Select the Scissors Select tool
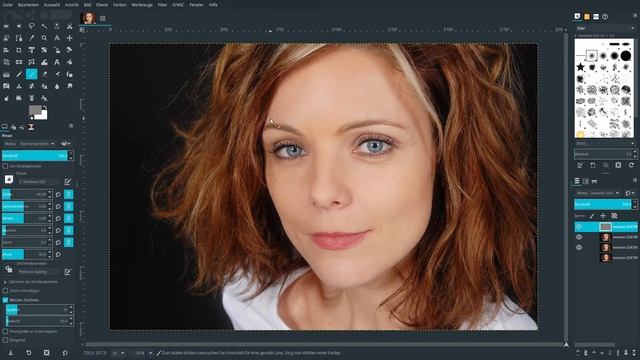 69,26
